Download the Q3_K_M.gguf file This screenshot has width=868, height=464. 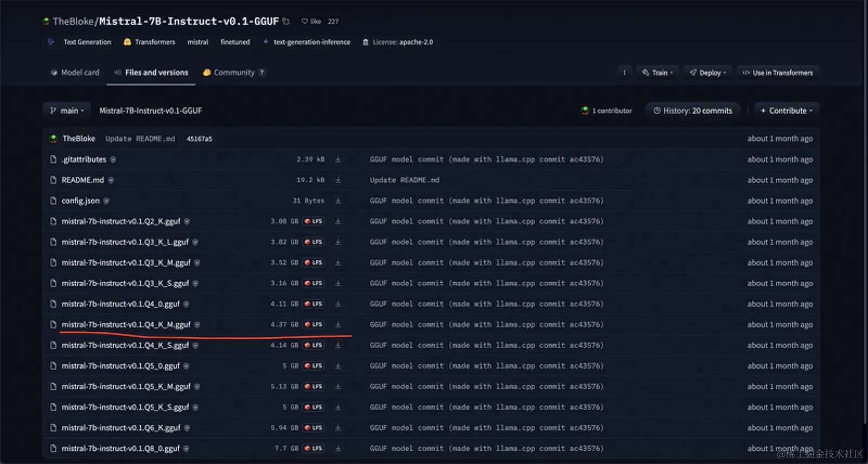coord(338,262)
